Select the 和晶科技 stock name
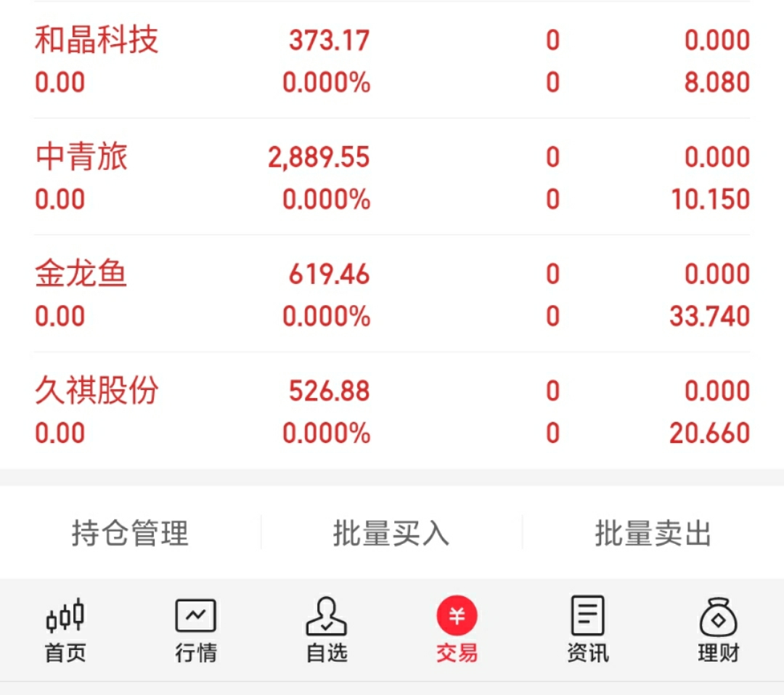Viewport: 784px width, 695px height. click(x=97, y=40)
